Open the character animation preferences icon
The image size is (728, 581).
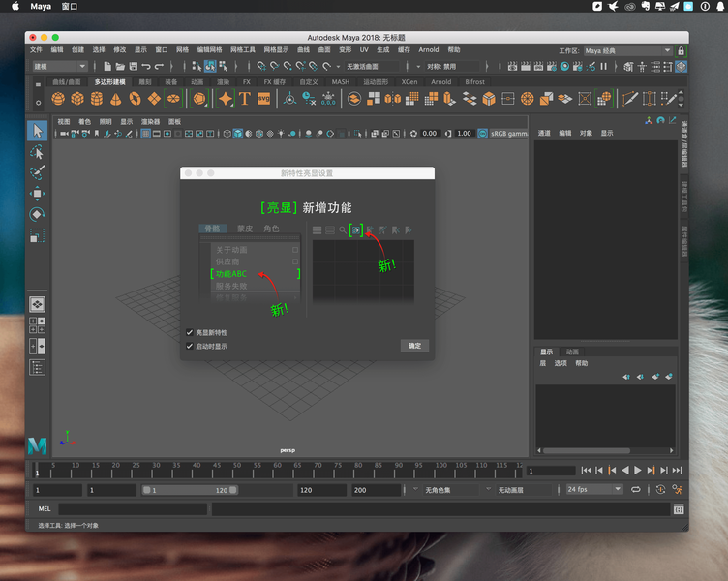coord(678,490)
